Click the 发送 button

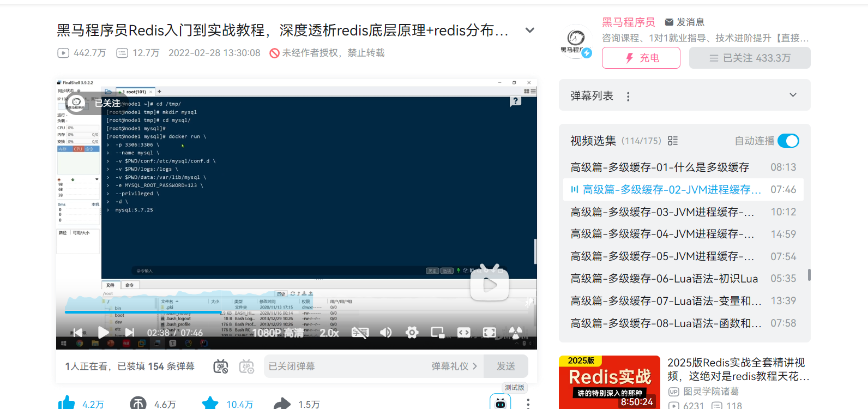pyautogui.click(x=506, y=366)
